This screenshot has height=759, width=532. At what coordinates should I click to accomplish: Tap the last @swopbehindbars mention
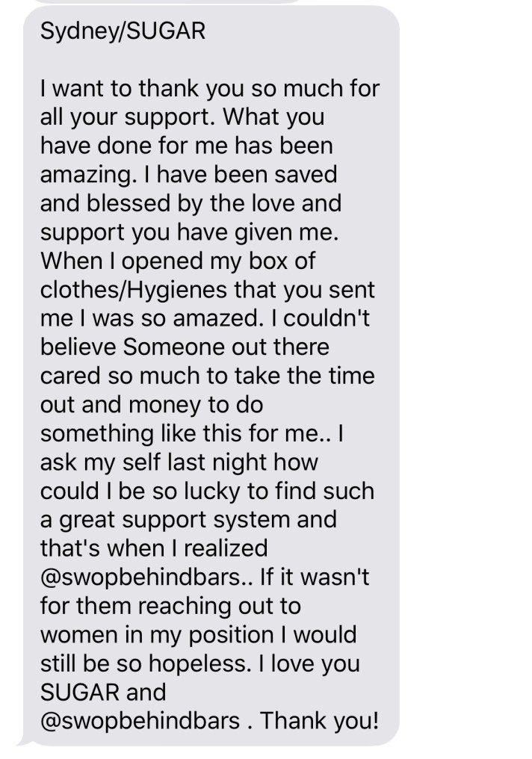[x=140, y=721]
